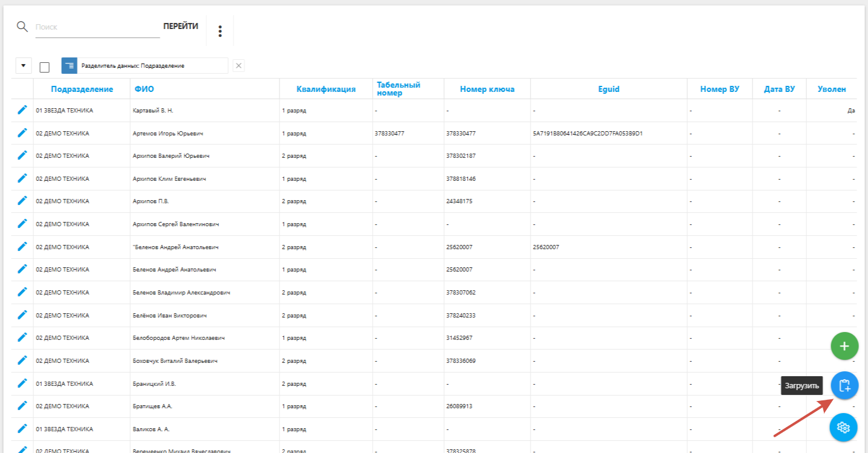The image size is (868, 453).
Task: Edit row for Картавый В. Н.
Action: click(x=22, y=110)
